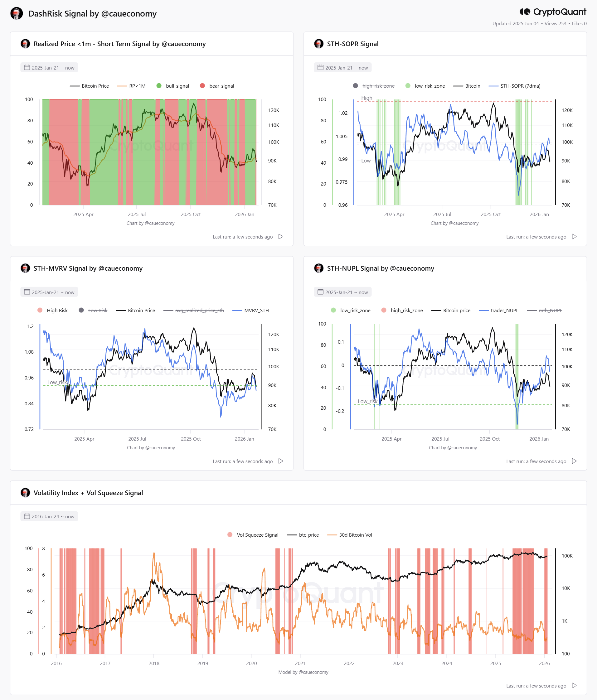
Task: Run the Realized Price chart query
Action: [x=281, y=236]
